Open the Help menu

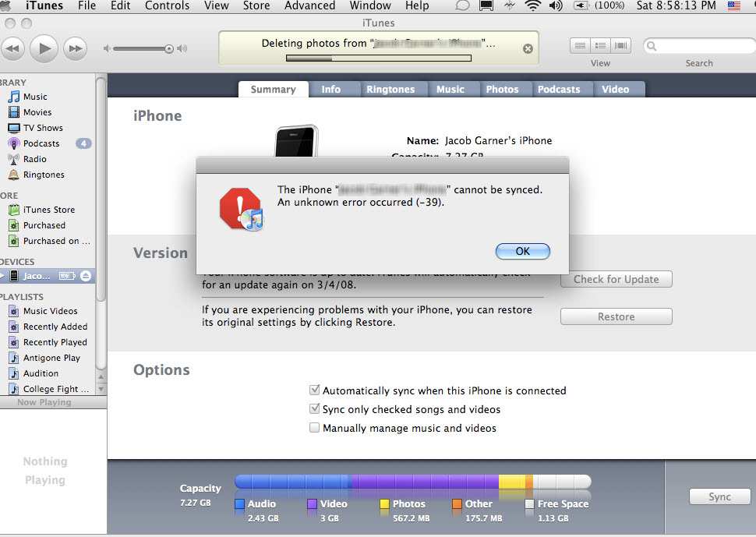click(x=417, y=6)
